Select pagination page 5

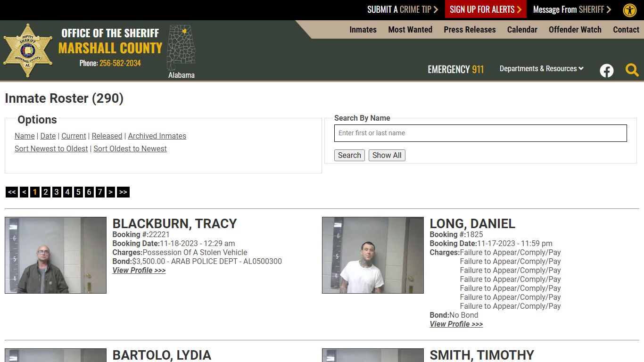pos(78,192)
